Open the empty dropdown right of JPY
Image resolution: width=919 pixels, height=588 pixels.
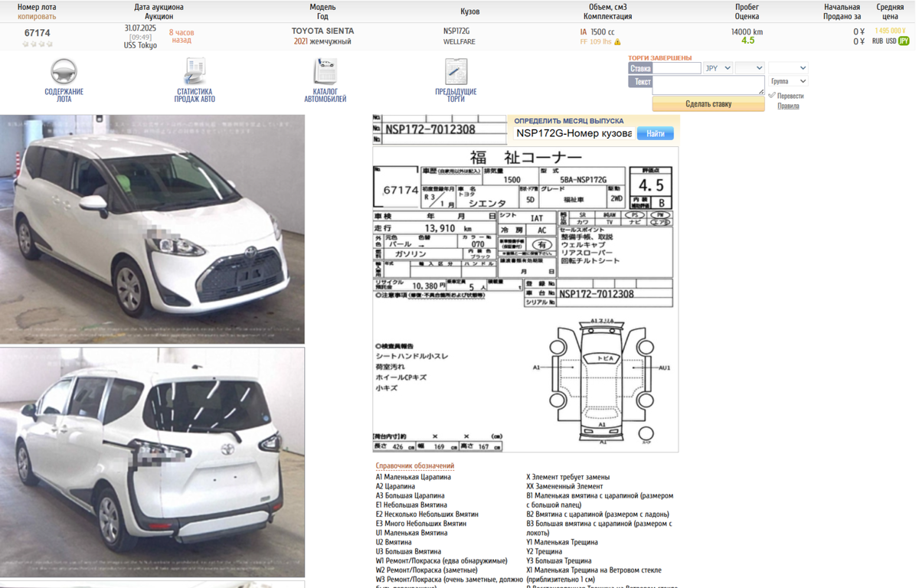click(x=750, y=68)
